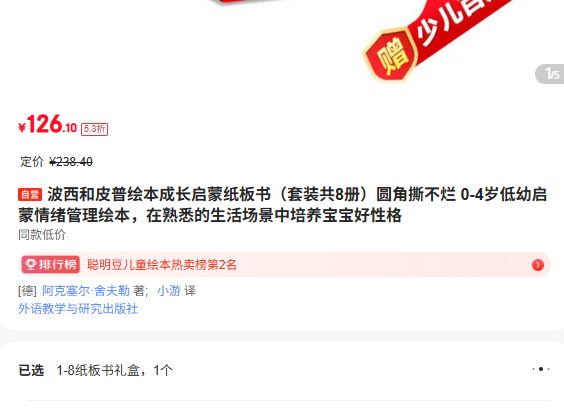Click the [德] country label
Viewport: 564px width, 410px height.
(x=27, y=291)
